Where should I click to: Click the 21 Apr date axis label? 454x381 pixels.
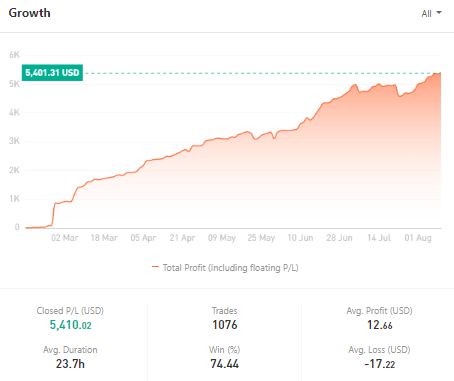click(x=182, y=238)
